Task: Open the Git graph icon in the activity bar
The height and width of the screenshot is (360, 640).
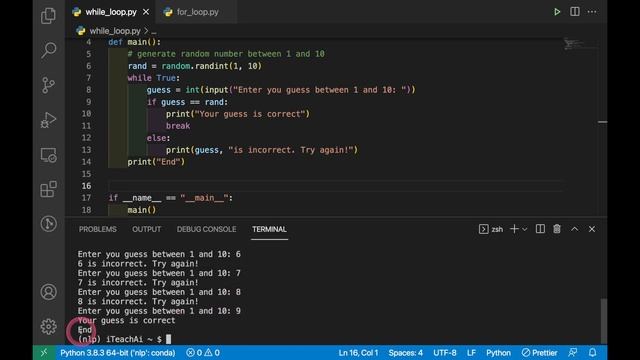Action: coord(49,224)
